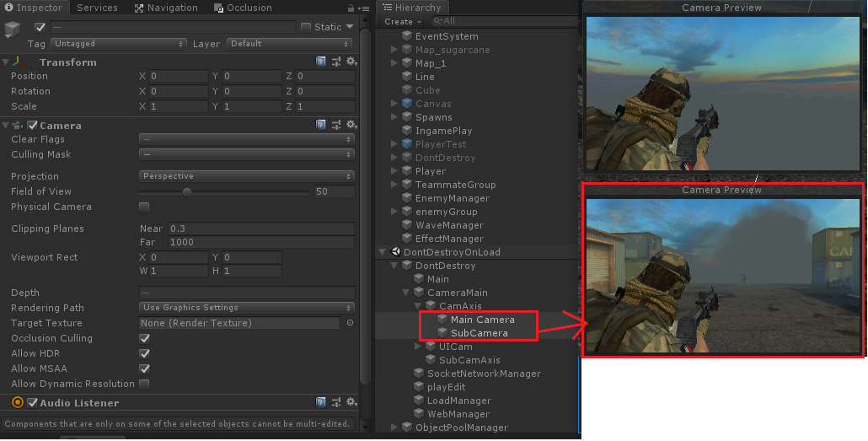868x441 pixels.
Task: Toggle the Allow MSAA checkbox
Action: tap(144, 368)
